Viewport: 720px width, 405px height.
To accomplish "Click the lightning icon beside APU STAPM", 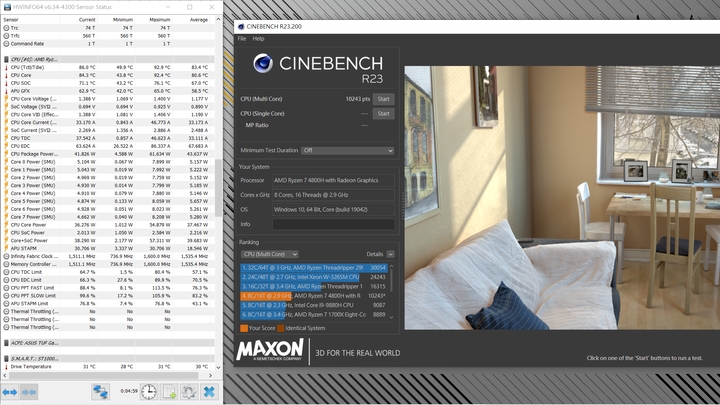I will (x=6, y=248).
